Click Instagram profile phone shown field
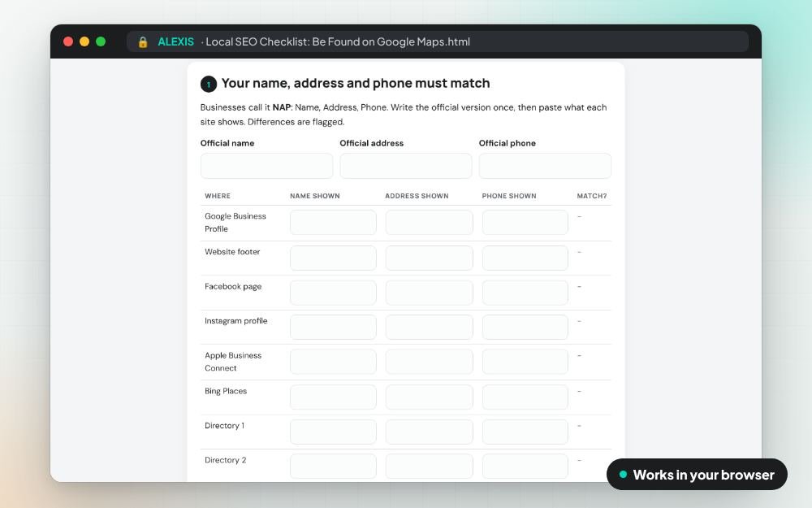The image size is (812, 508). (x=525, y=327)
